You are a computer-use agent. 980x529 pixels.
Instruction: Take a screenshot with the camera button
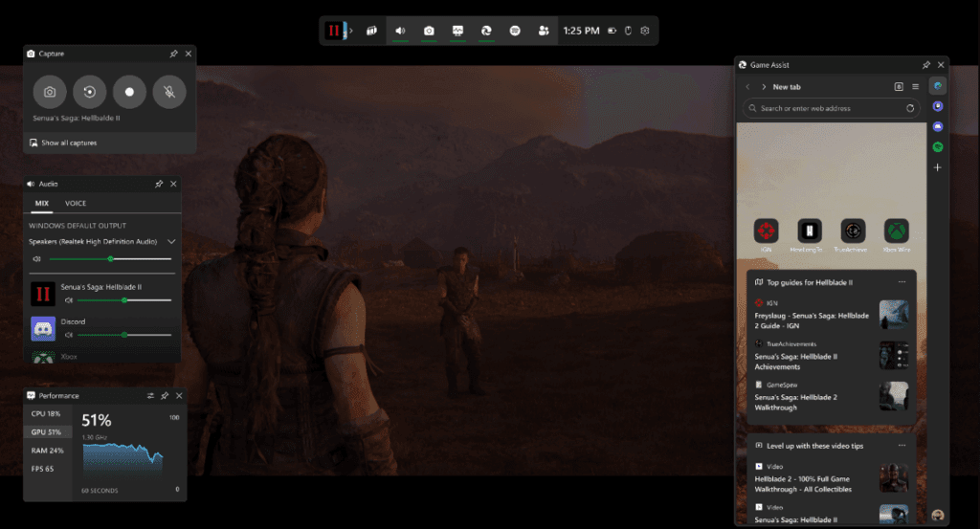(50, 92)
